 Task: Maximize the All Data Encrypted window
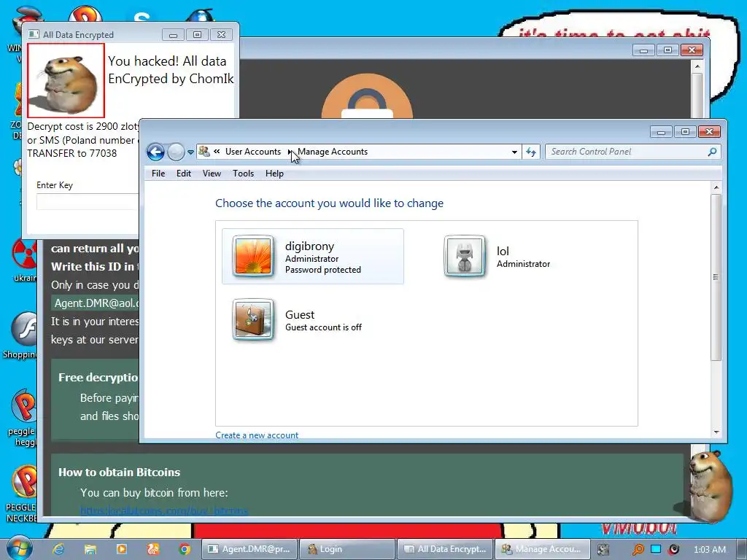coord(197,35)
